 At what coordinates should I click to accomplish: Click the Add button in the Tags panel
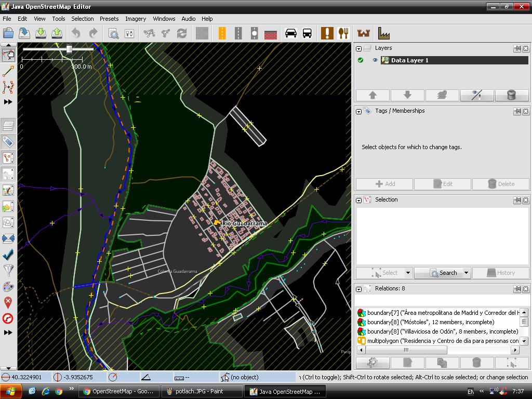click(x=383, y=184)
